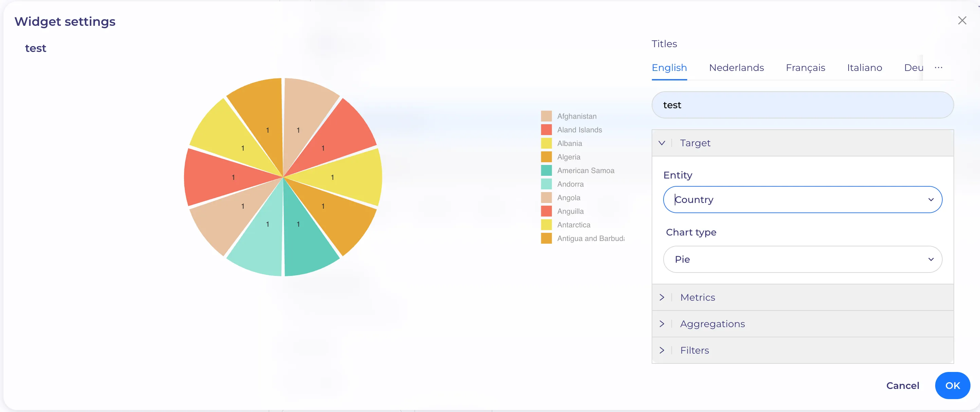Click the Anguilla legend label
Screen dimensions: 980x412
pos(570,211)
